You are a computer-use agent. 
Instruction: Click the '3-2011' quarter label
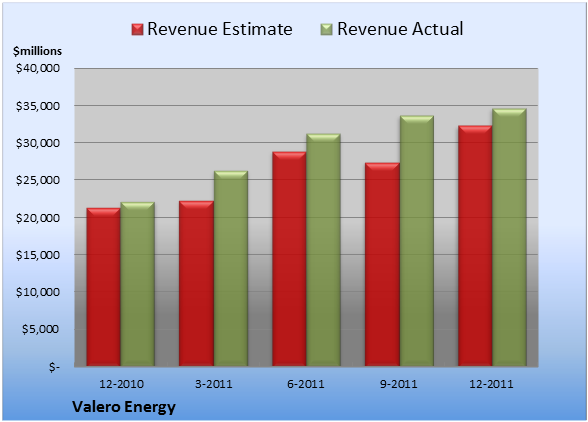tap(214, 384)
